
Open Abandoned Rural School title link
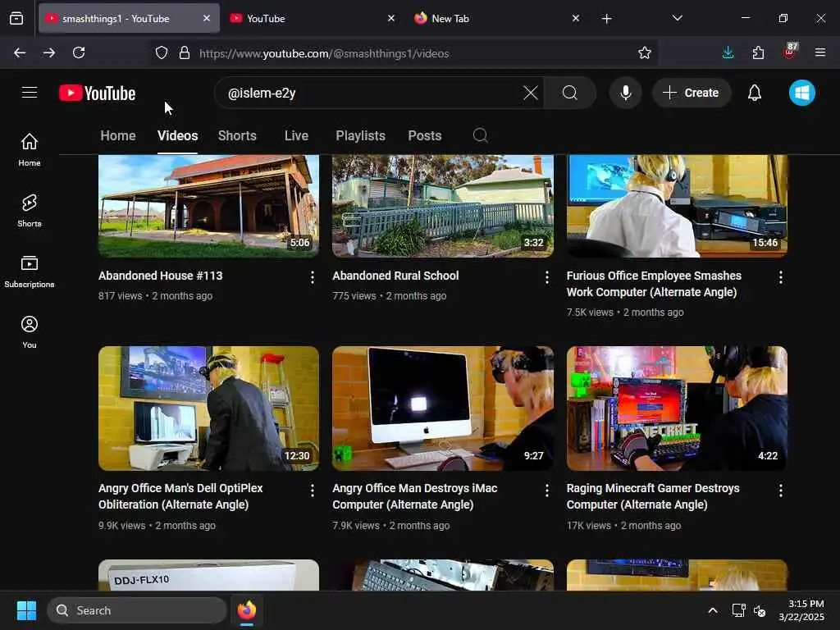point(395,276)
